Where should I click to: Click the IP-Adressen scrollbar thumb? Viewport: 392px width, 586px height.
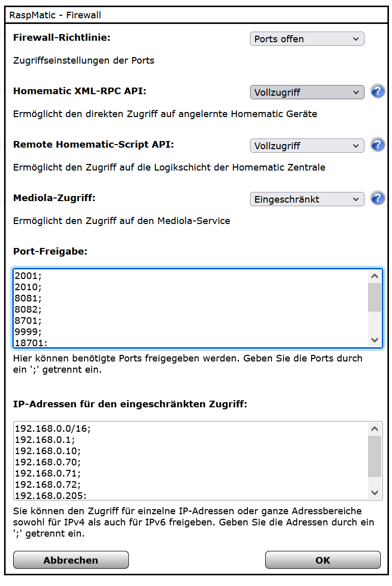(x=375, y=456)
